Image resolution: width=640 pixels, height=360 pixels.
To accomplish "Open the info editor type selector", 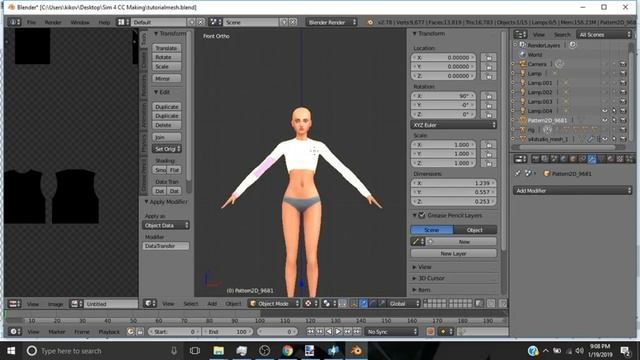I will pyautogui.click(x=14, y=22).
